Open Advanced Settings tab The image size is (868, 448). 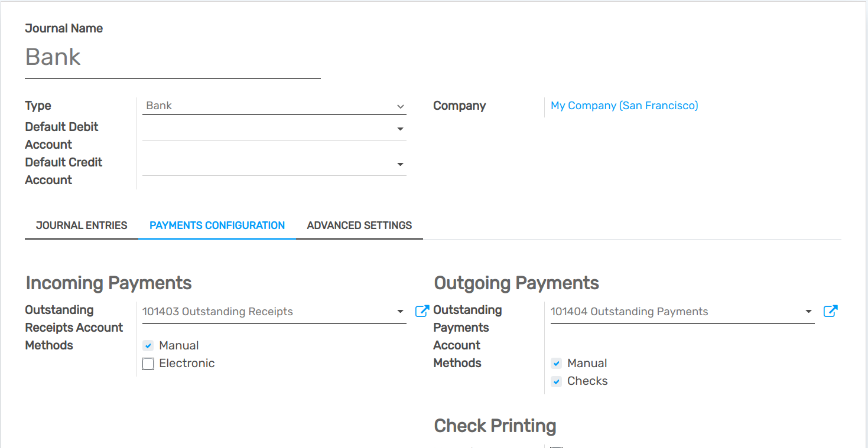tap(359, 225)
